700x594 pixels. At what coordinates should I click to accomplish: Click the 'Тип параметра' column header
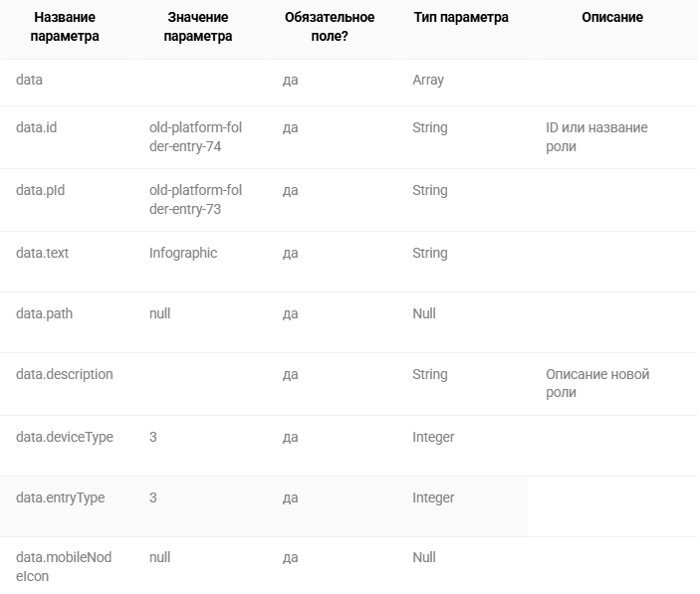[461, 17]
